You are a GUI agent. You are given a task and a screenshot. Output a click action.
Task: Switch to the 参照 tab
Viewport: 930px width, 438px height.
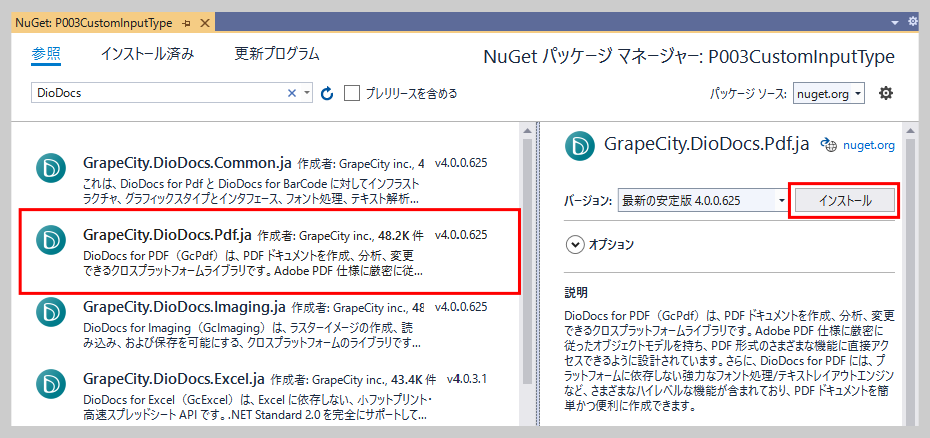[x=46, y=54]
